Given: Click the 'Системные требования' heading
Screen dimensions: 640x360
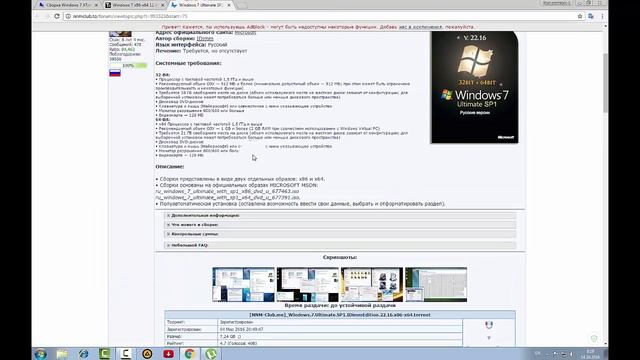Looking at the screenshot, I should [x=188, y=63].
